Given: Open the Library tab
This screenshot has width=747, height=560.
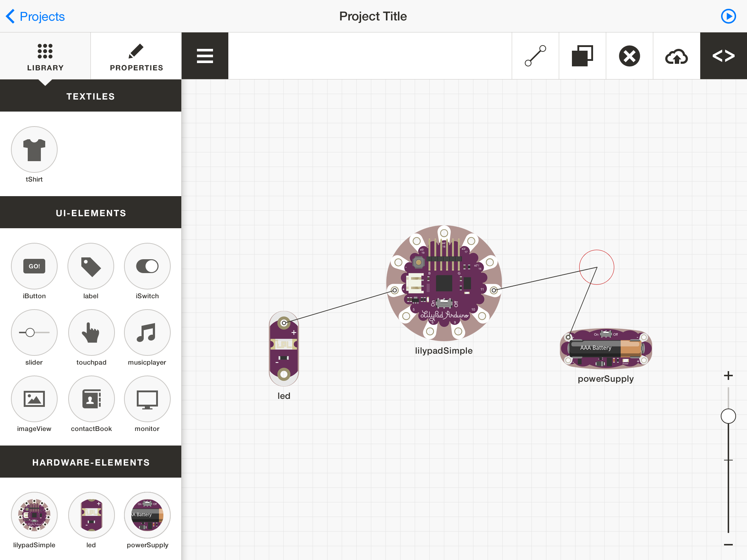Looking at the screenshot, I should [45, 56].
